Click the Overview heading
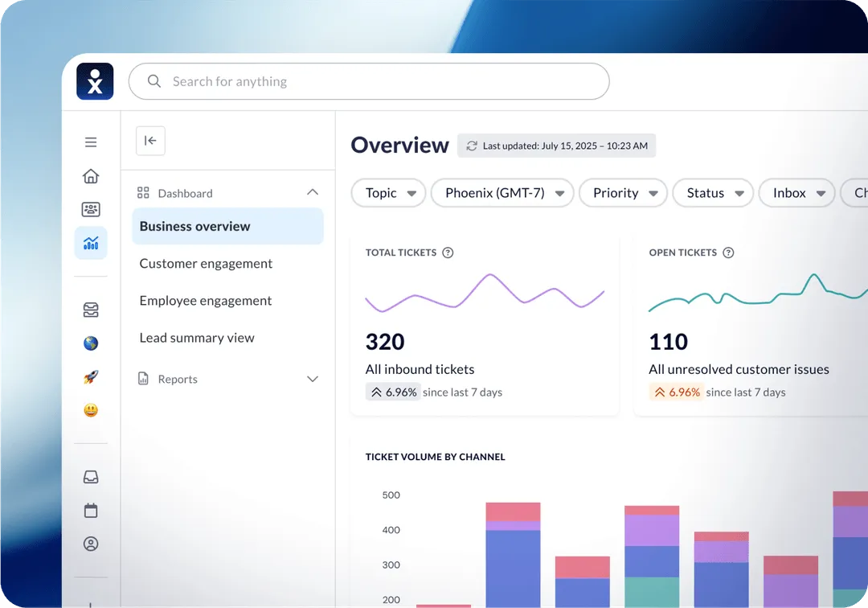Image resolution: width=868 pixels, height=608 pixels. tap(399, 145)
